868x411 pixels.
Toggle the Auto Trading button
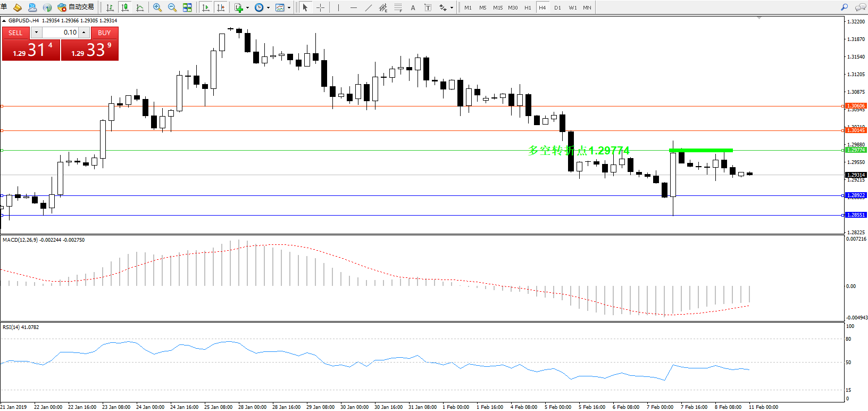tap(76, 7)
